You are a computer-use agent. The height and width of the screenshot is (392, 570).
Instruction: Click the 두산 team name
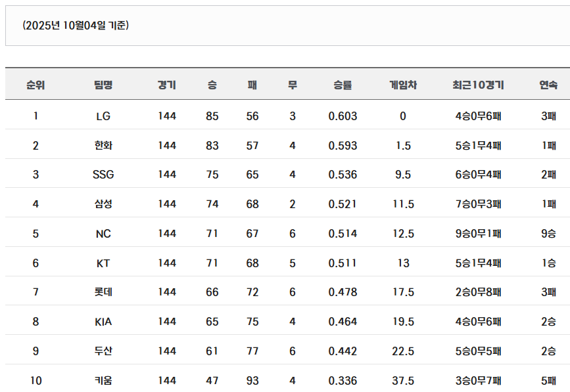pos(103,351)
